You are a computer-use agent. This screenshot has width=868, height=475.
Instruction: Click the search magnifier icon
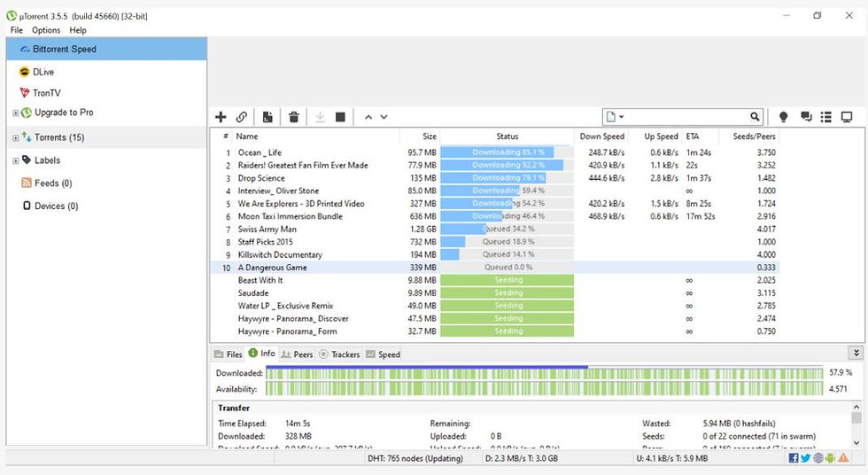coord(755,116)
